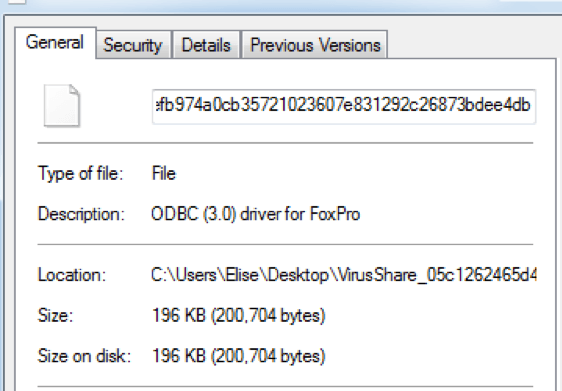Viewport: 562px width, 391px height.
Task: Click into the file name text field
Action: pyautogui.click(x=344, y=106)
